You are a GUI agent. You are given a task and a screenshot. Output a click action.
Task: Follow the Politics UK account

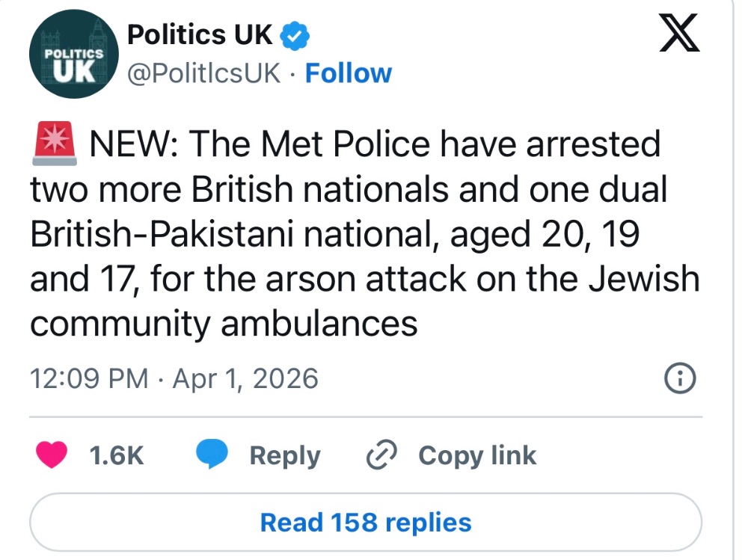[x=349, y=73]
